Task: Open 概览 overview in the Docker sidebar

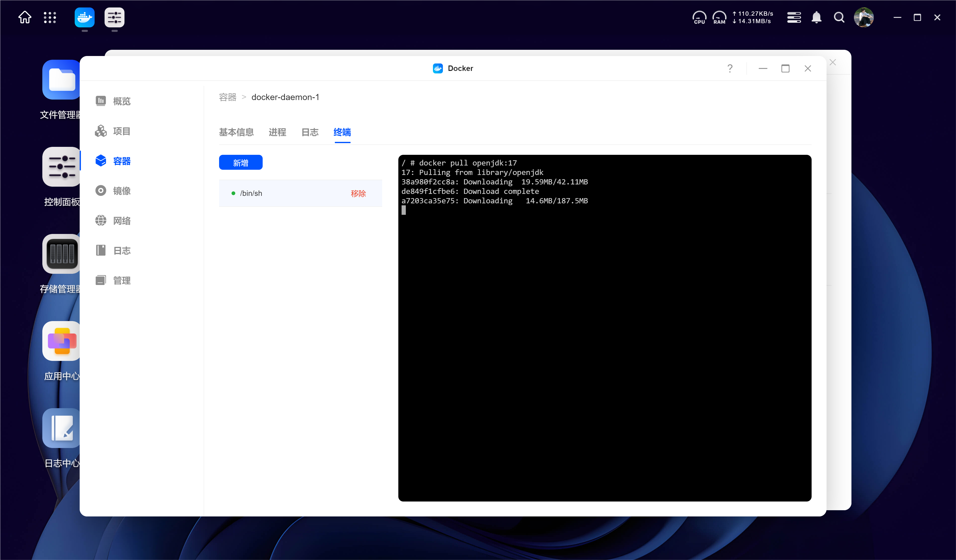Action: [x=113, y=101]
